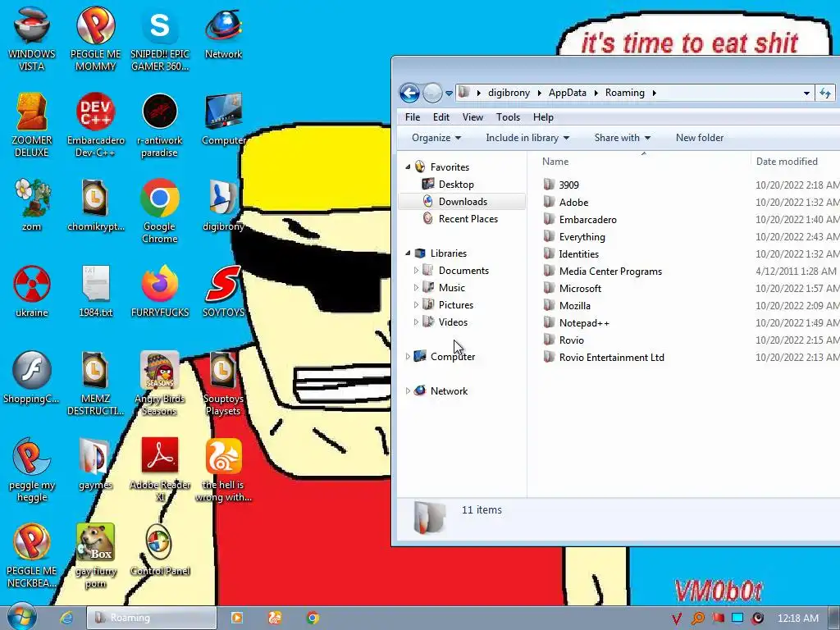This screenshot has height=630, width=840.
Task: Open the Share with dropdown
Action: click(x=622, y=138)
